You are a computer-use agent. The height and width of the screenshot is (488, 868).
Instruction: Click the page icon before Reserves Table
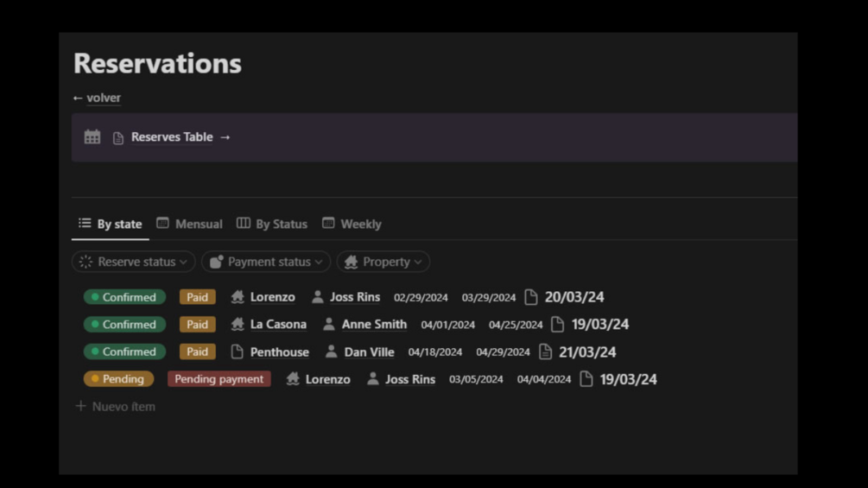[118, 138]
